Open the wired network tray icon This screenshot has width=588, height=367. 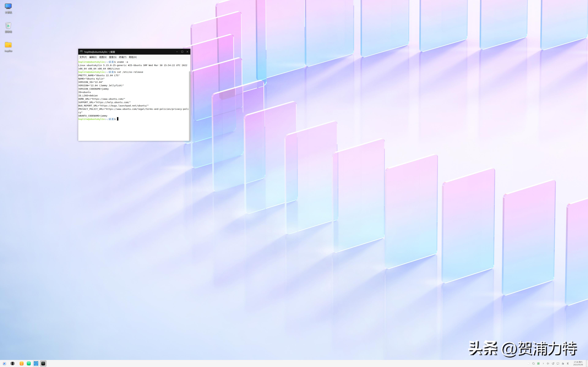click(553, 364)
